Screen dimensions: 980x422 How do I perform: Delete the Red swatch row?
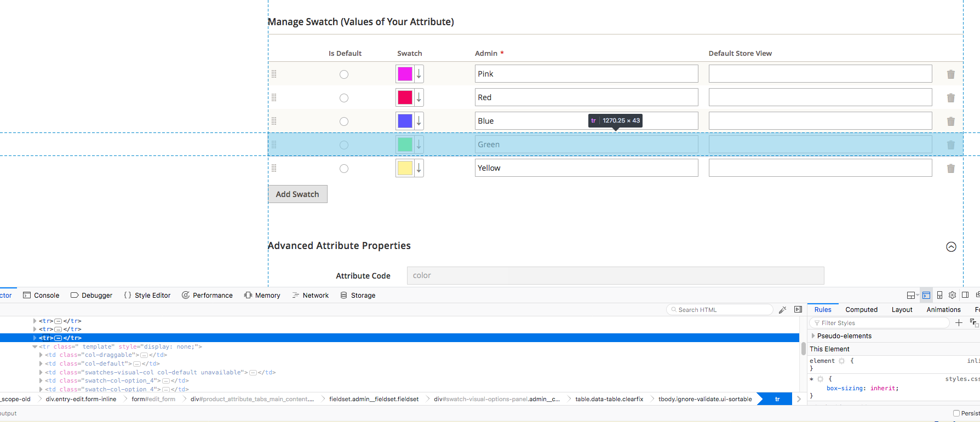point(951,98)
